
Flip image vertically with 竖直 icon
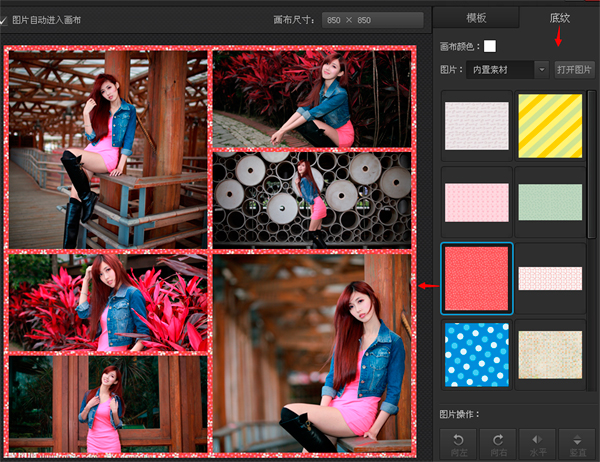coord(577,444)
